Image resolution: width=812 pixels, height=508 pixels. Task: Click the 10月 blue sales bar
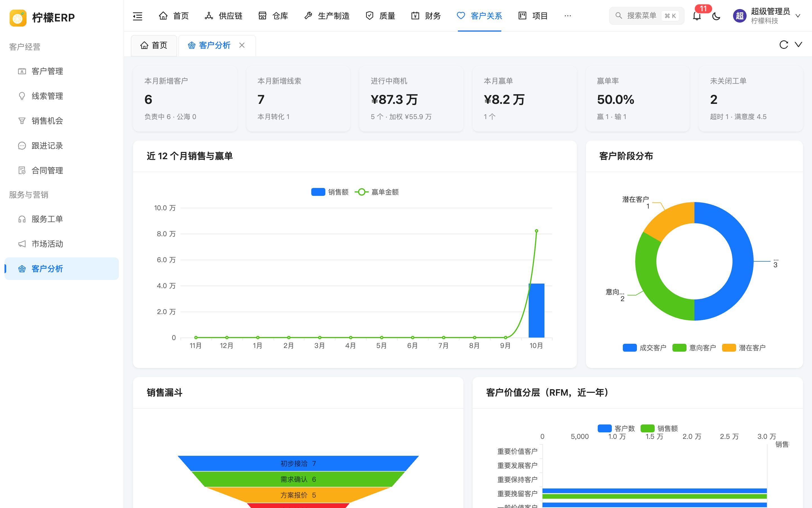click(536, 310)
